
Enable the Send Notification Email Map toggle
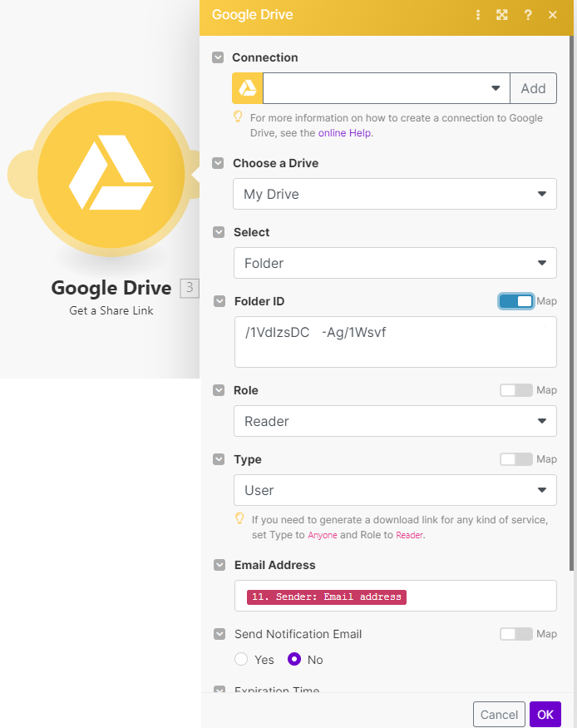pos(515,634)
